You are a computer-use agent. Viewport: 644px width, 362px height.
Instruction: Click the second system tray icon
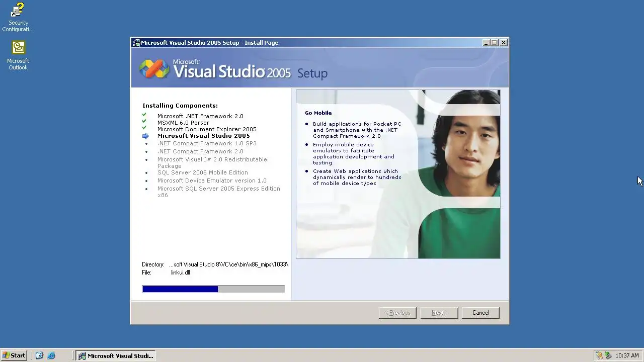tap(608, 355)
